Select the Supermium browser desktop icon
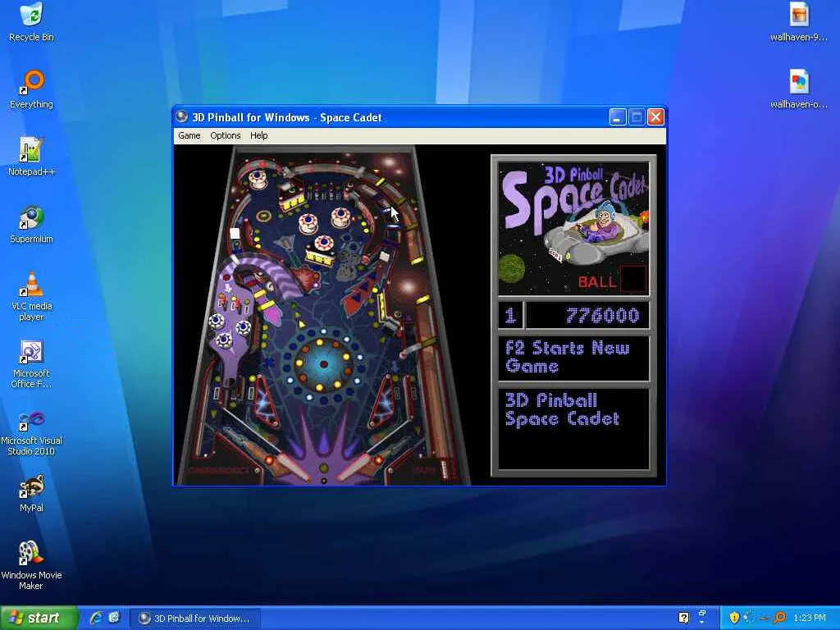 click(31, 224)
